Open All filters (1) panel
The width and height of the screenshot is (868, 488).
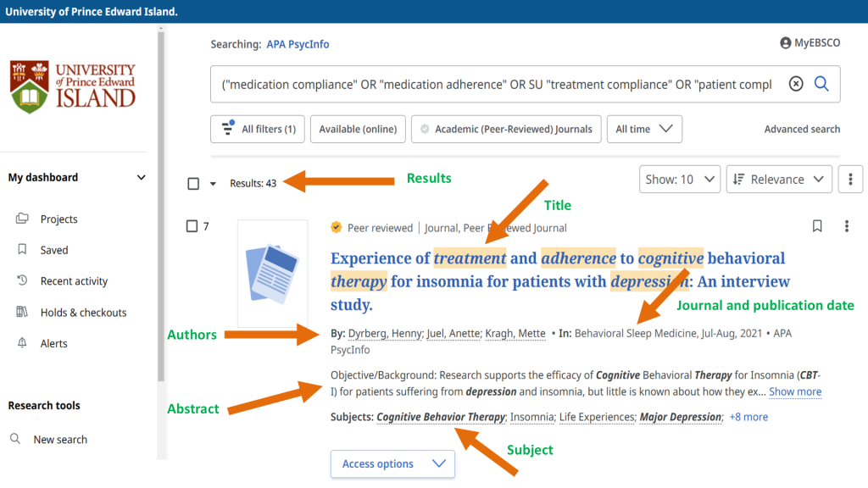point(258,130)
